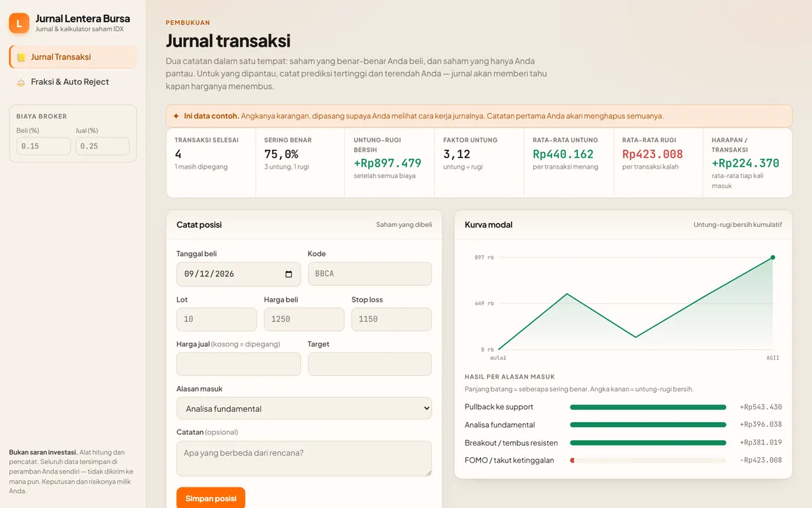Click the mulai chart axis label

point(498,358)
